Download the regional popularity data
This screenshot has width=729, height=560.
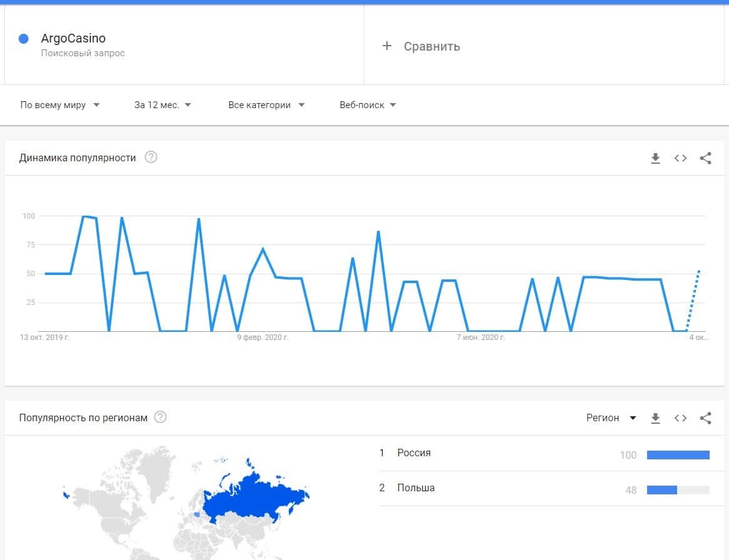[655, 418]
